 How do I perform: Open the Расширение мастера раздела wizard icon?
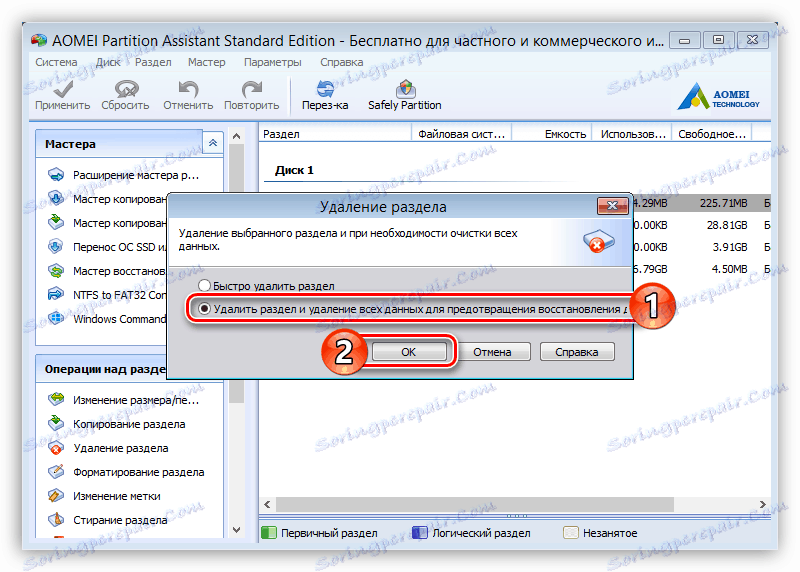coord(56,175)
